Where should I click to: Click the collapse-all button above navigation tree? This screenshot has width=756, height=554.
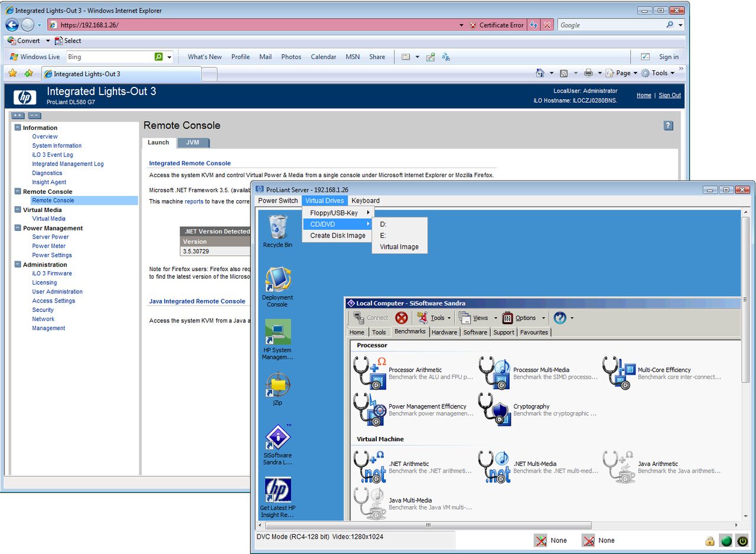coord(34,116)
